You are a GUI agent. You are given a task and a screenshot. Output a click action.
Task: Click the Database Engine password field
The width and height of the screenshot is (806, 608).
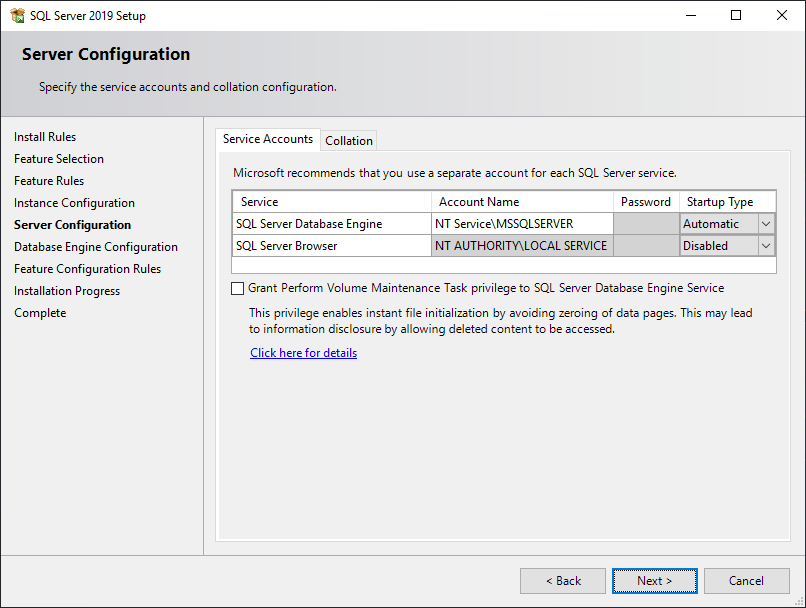(646, 224)
